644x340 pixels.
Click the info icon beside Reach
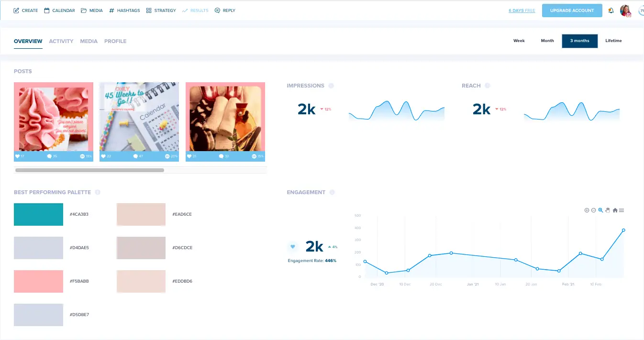(x=488, y=86)
